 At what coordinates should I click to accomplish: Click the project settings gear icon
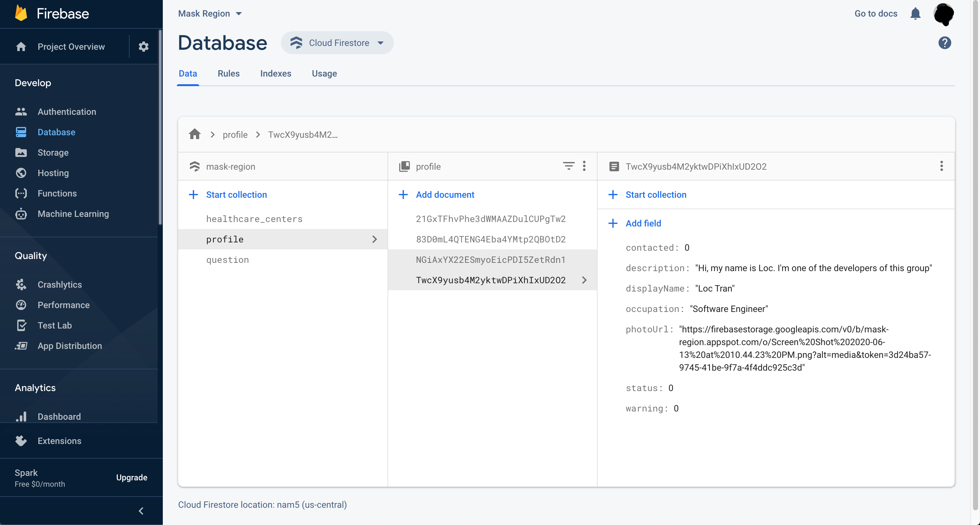[143, 46]
